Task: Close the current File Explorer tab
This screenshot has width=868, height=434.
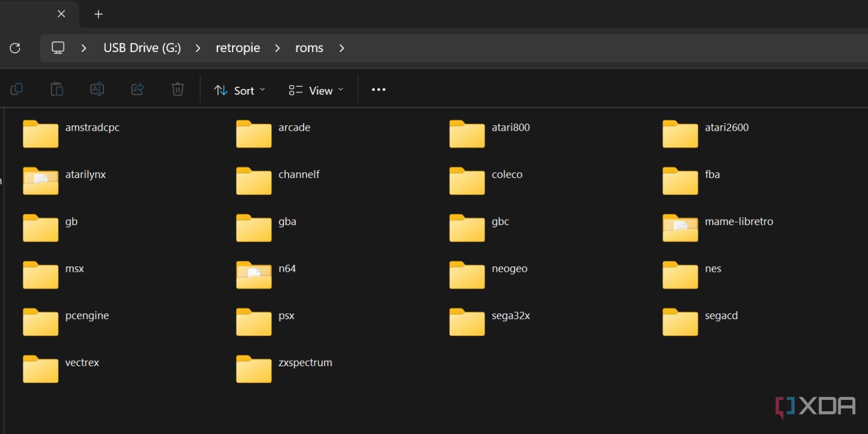Action: point(61,14)
